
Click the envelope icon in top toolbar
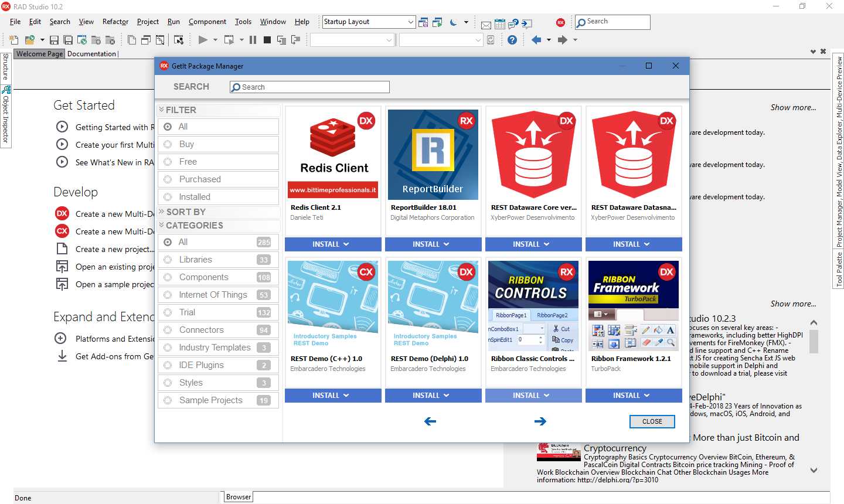pyautogui.click(x=486, y=25)
